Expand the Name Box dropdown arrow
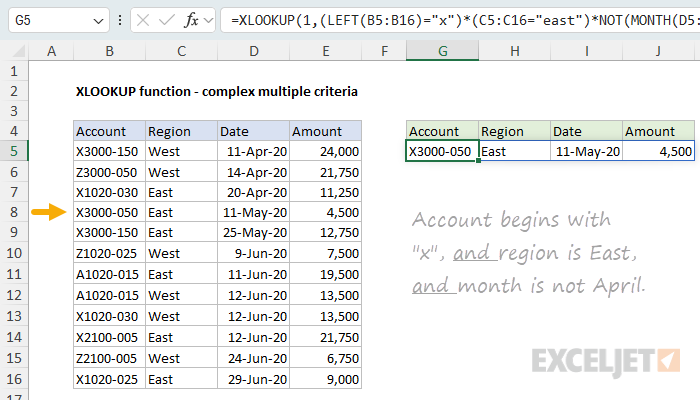 tap(98, 21)
